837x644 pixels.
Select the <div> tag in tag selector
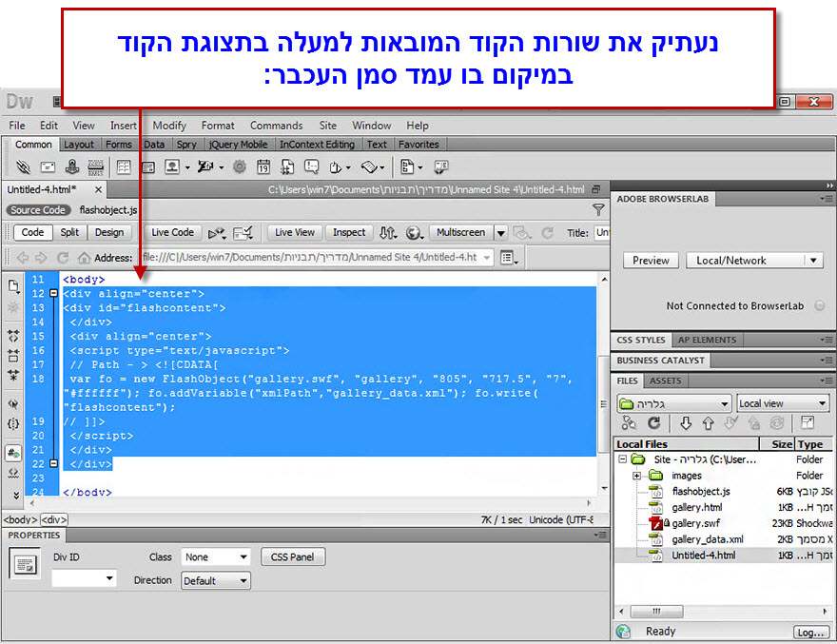point(54,519)
